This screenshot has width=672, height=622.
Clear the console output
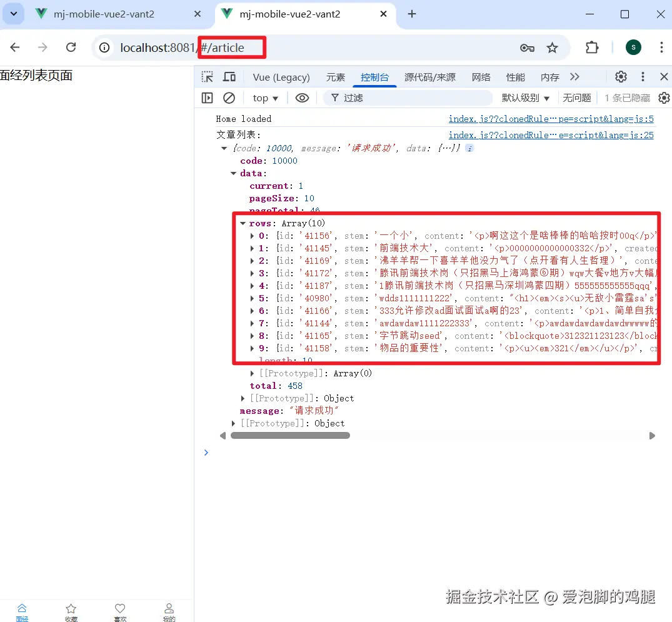[229, 98]
